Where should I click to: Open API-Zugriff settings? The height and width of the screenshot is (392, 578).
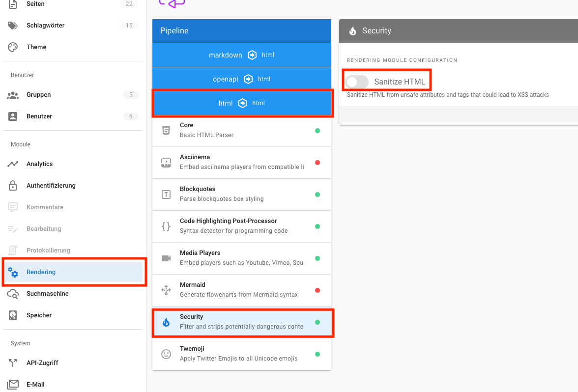[73, 363]
